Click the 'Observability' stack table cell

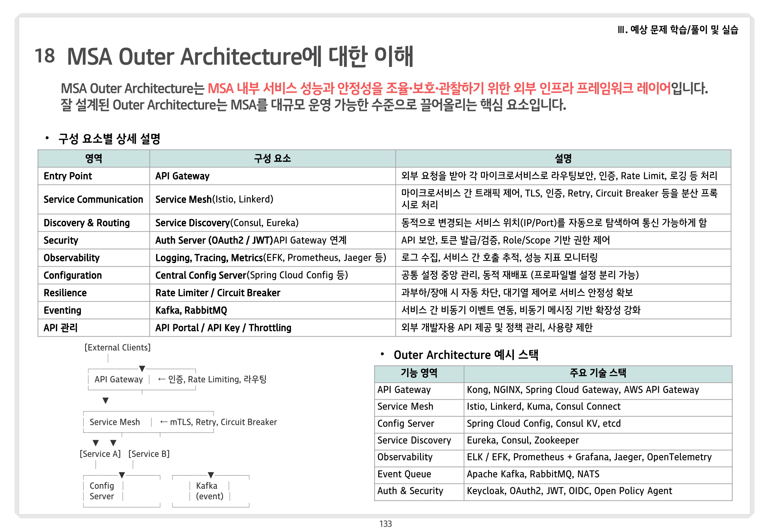pos(419,458)
